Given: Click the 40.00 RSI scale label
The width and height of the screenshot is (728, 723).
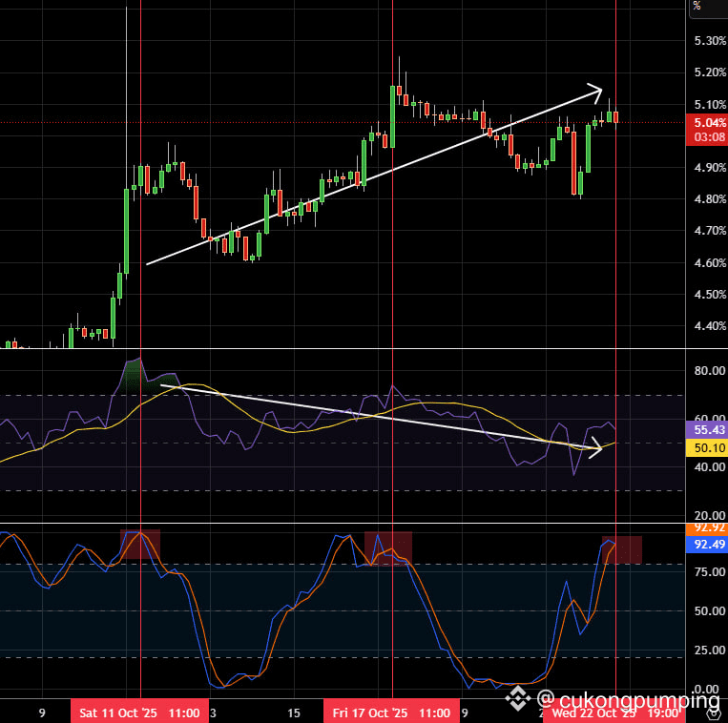Looking at the screenshot, I should (710, 466).
